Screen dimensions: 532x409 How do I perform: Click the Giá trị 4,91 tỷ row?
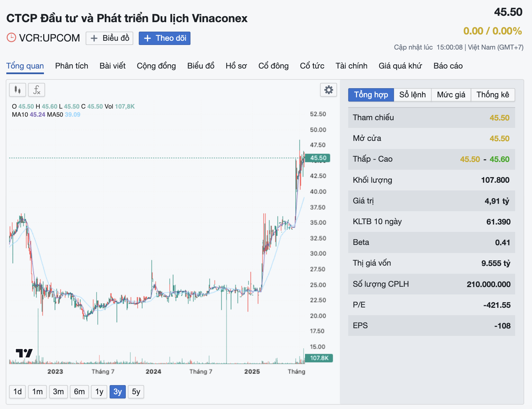coord(432,201)
